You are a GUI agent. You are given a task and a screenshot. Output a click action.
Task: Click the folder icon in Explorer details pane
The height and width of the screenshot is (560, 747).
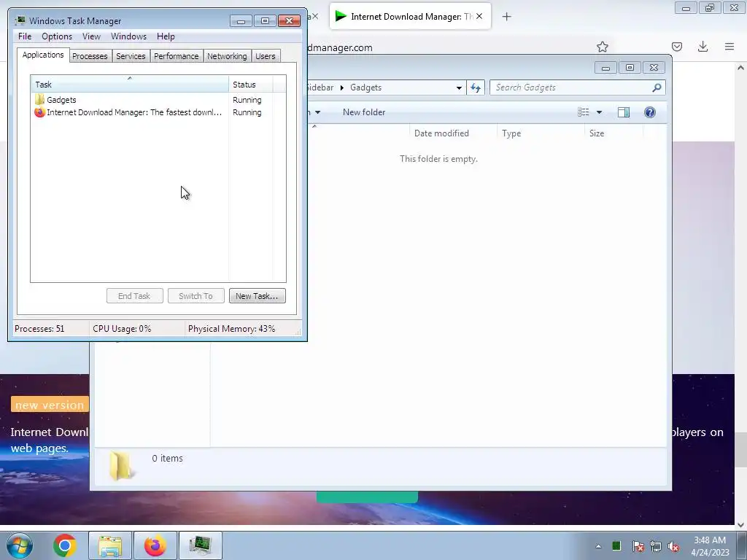(121, 465)
